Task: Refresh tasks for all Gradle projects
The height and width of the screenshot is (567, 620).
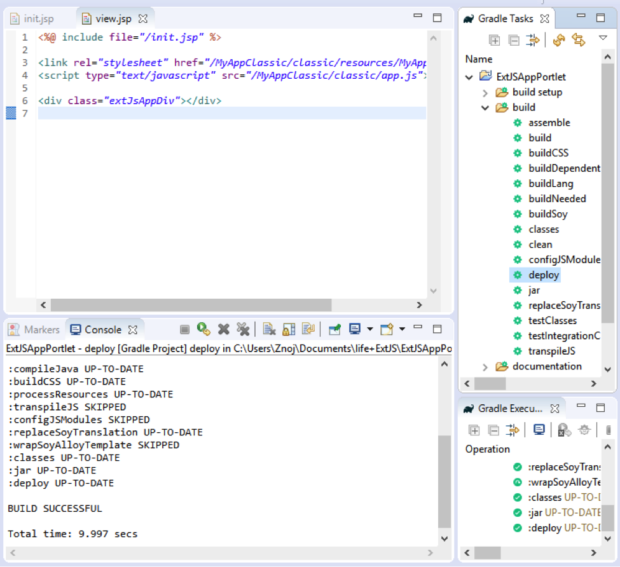Action: [x=559, y=40]
